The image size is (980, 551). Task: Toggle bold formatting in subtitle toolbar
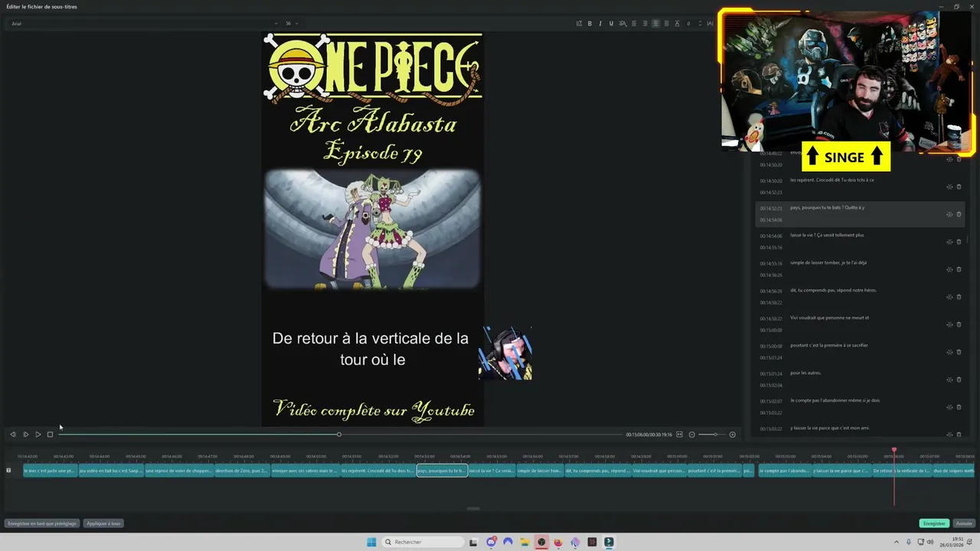click(x=590, y=24)
